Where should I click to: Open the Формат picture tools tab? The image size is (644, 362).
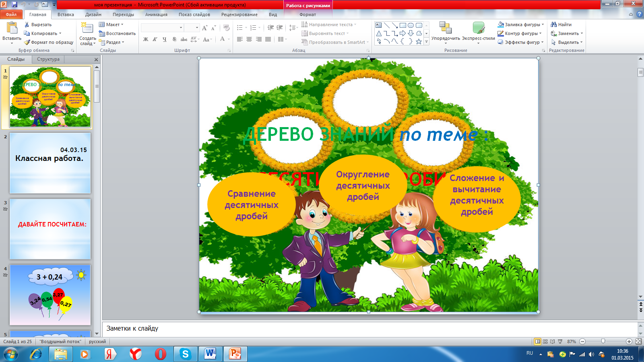(308, 14)
